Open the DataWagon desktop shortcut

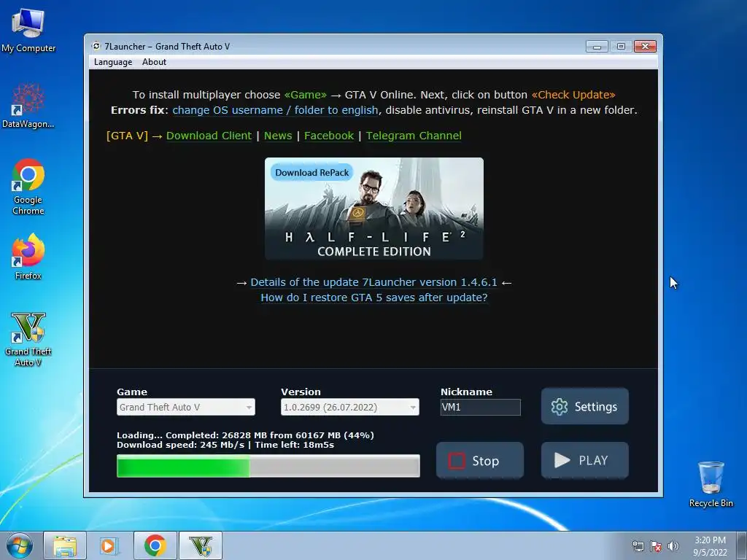[28, 105]
